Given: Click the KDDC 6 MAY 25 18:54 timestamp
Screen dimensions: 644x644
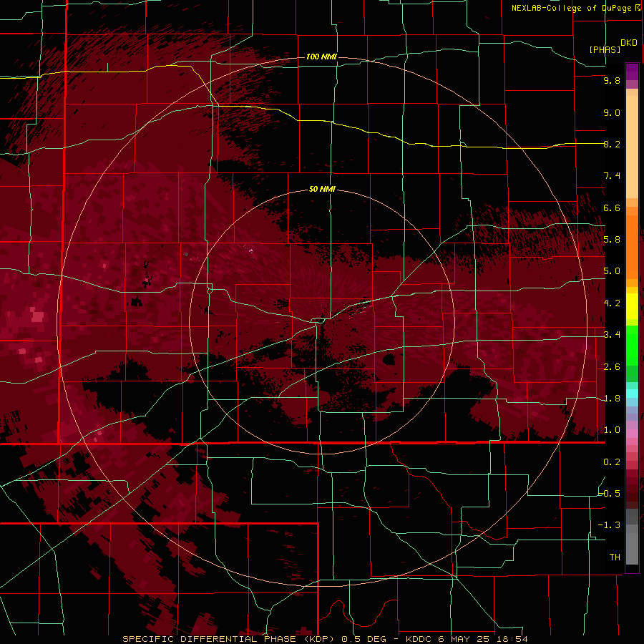Looking at the screenshot, I should [x=467, y=639].
